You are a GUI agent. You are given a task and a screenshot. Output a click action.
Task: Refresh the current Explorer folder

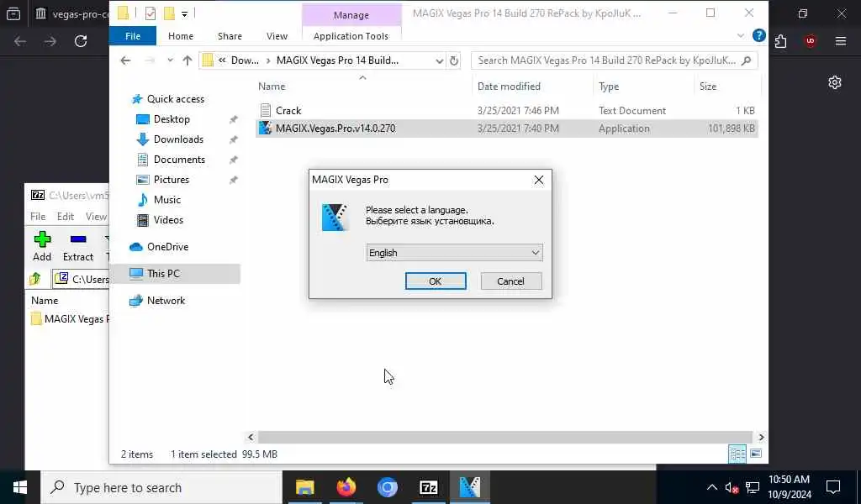point(454,60)
